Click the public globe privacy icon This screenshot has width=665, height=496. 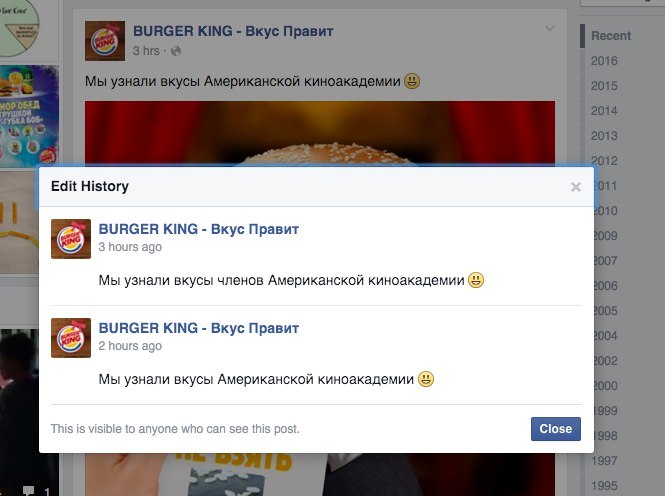point(176,51)
